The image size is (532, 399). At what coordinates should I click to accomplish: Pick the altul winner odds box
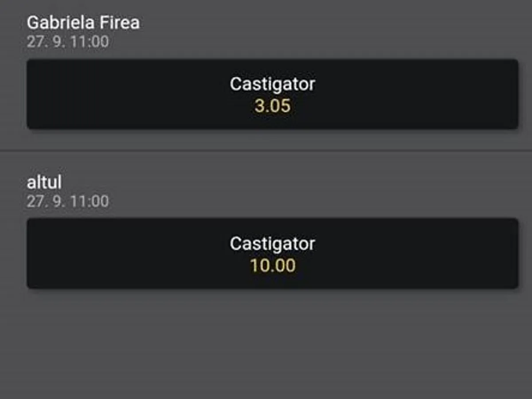(272, 254)
